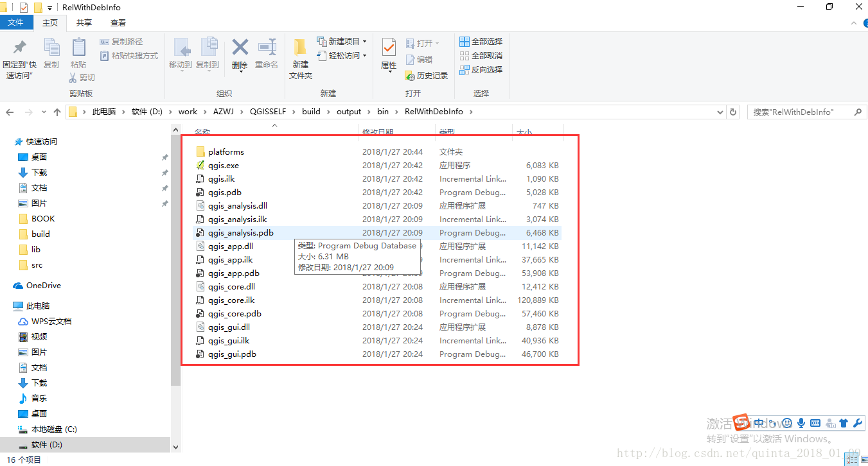Open the recent locations dropdown arrow
868x466 pixels.
point(44,112)
